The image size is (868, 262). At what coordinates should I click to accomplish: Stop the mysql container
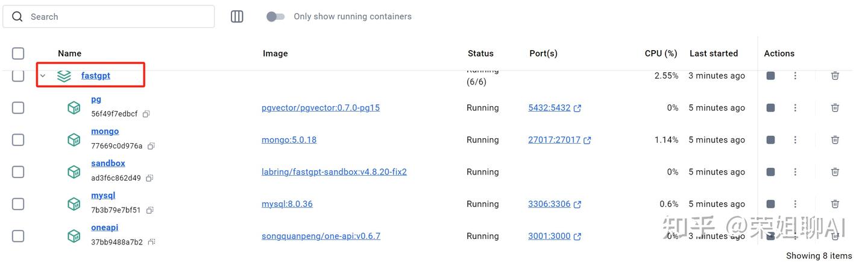(x=770, y=203)
